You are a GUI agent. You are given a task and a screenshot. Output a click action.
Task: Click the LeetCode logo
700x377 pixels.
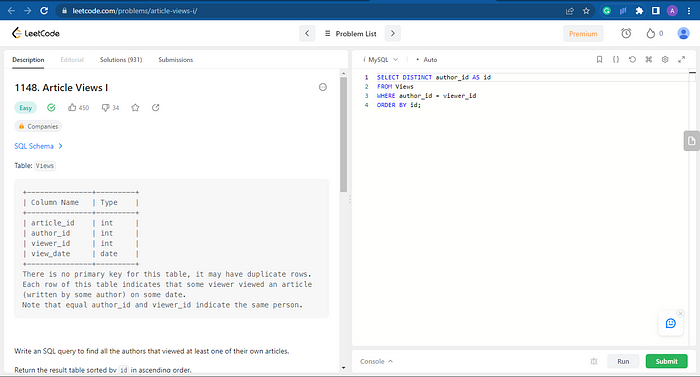(x=35, y=33)
